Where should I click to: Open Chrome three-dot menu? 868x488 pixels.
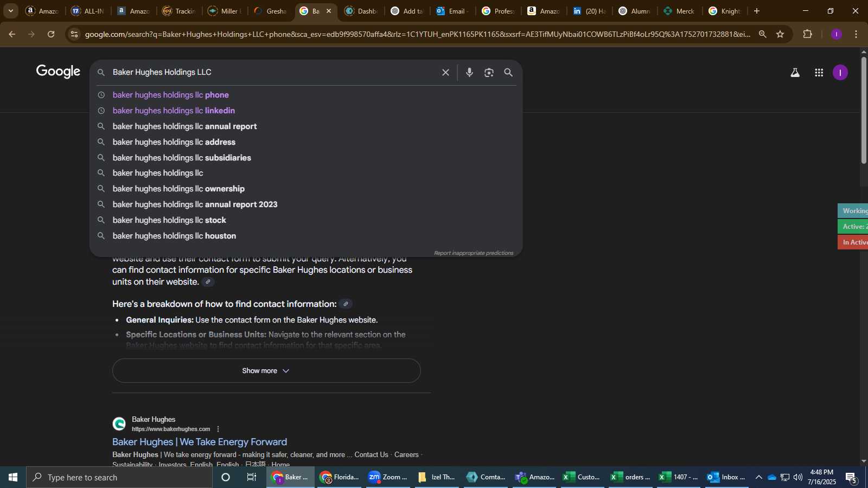coord(856,34)
